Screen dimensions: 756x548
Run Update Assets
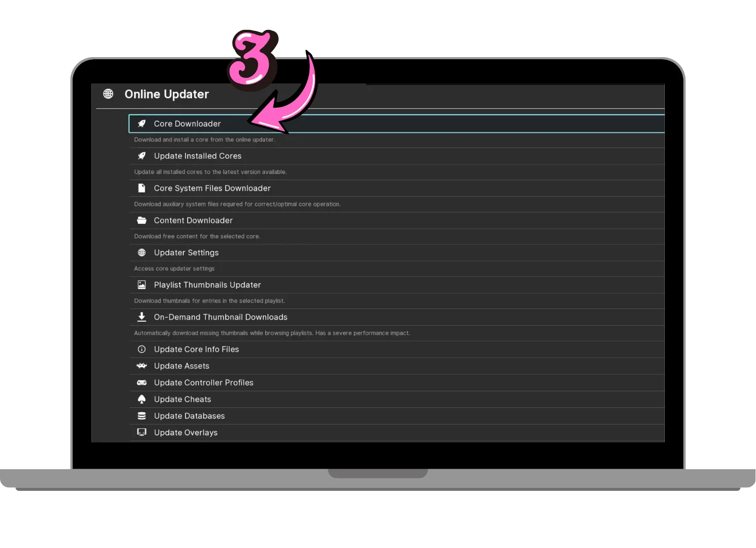(397, 366)
